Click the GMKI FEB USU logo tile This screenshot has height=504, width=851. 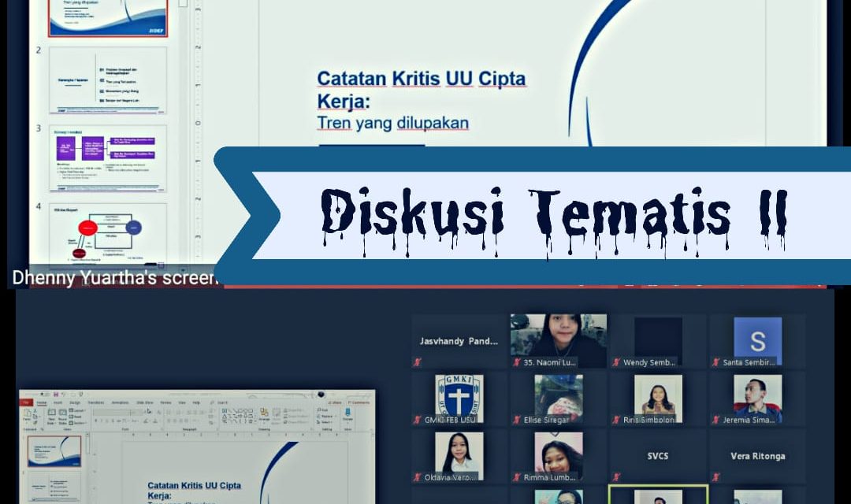tap(459, 398)
